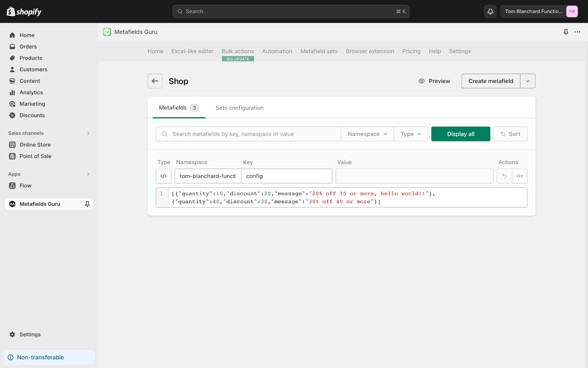Click the Flow app icon

[x=12, y=185]
